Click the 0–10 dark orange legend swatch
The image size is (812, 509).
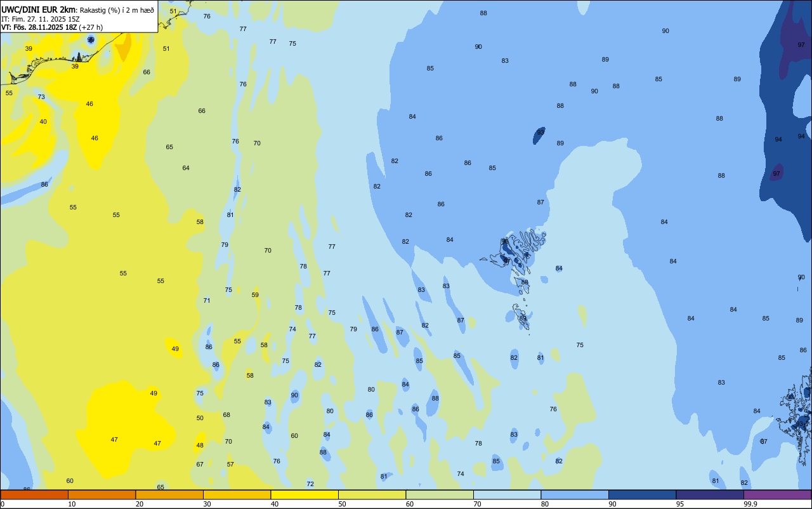click(x=34, y=494)
